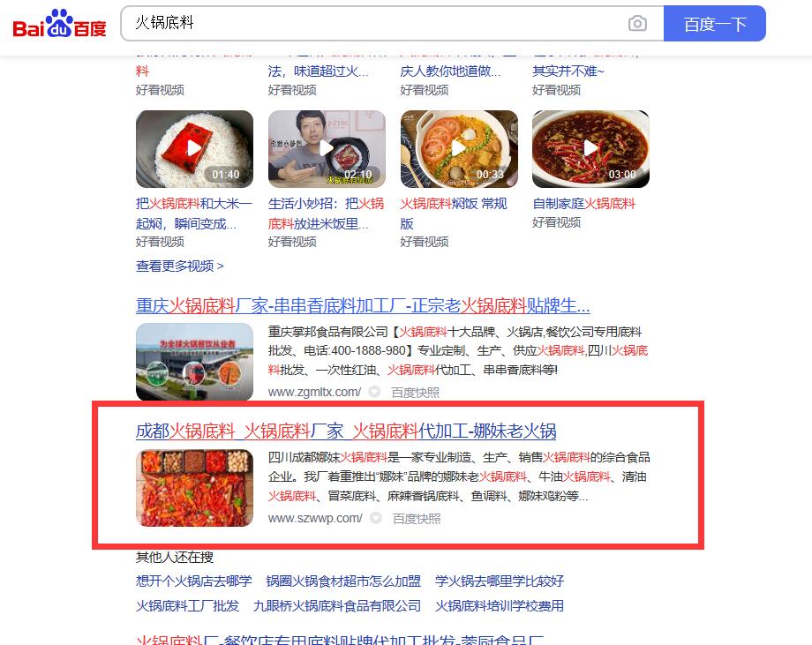Select related search 火锅底料工厂批发
The height and width of the screenshot is (645, 812).
tap(187, 605)
